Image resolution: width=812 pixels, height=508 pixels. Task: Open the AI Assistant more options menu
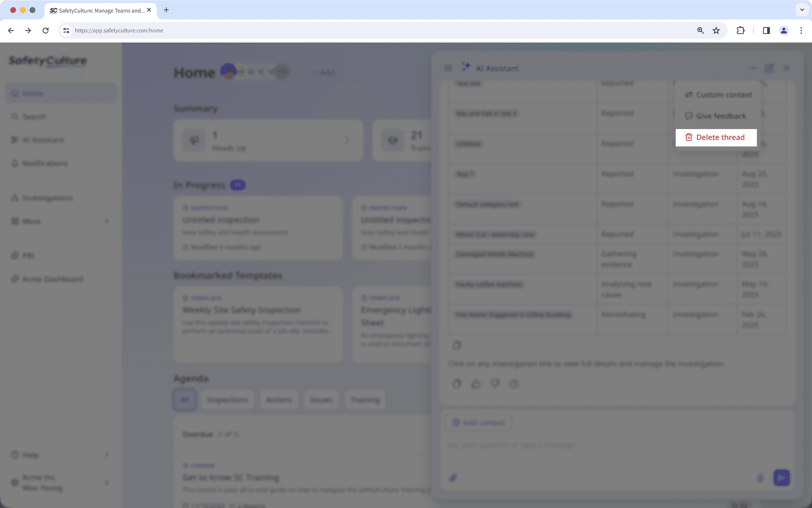point(752,68)
